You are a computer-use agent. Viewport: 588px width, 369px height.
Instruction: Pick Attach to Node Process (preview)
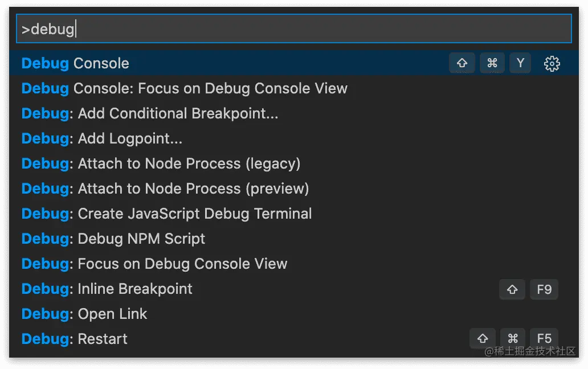click(x=165, y=188)
